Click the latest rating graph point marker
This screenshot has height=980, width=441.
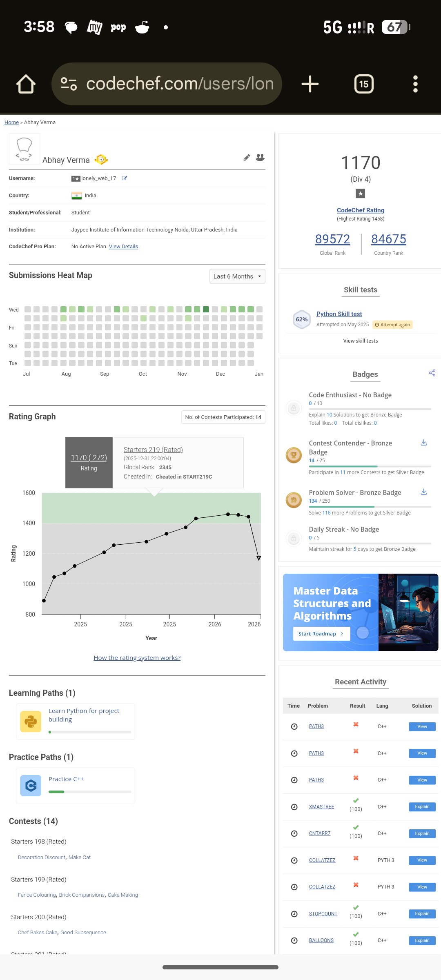258,558
